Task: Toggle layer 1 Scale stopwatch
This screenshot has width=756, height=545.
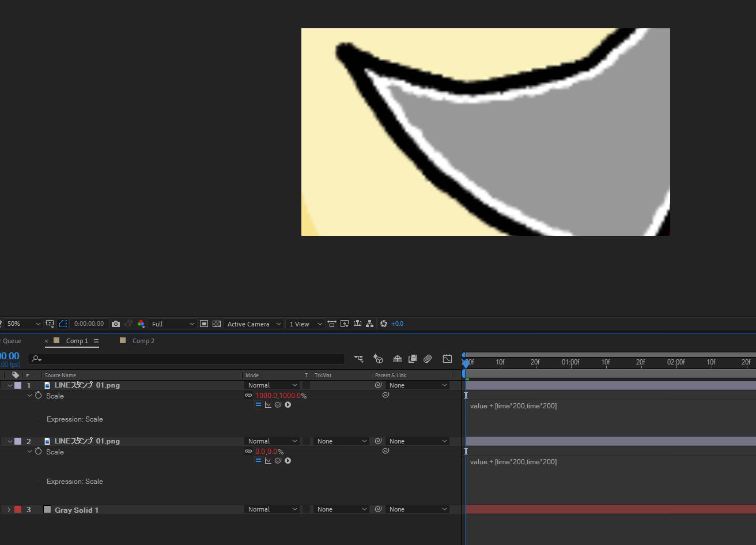Action: 39,396
